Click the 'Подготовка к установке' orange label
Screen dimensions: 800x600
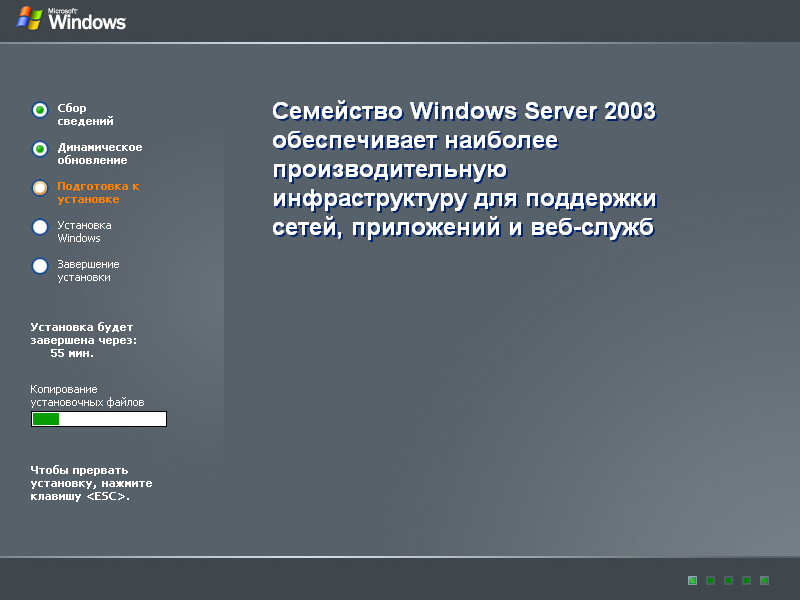98,193
